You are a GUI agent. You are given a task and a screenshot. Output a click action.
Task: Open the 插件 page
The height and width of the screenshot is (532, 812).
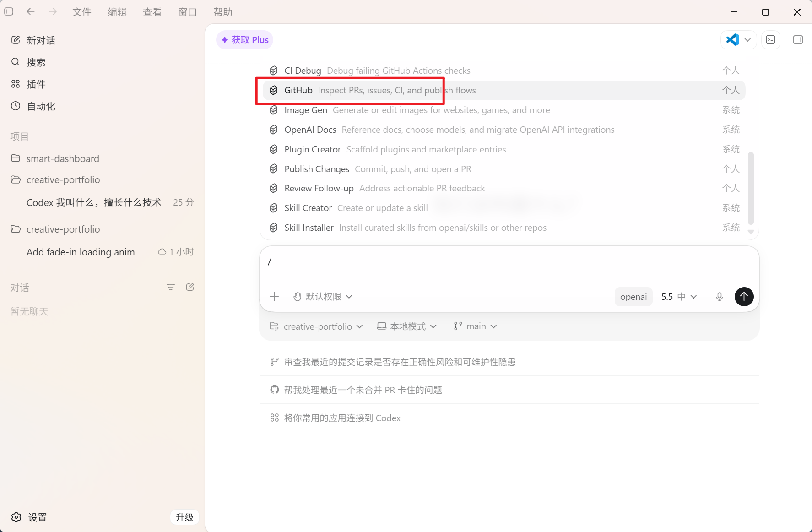tap(103, 84)
